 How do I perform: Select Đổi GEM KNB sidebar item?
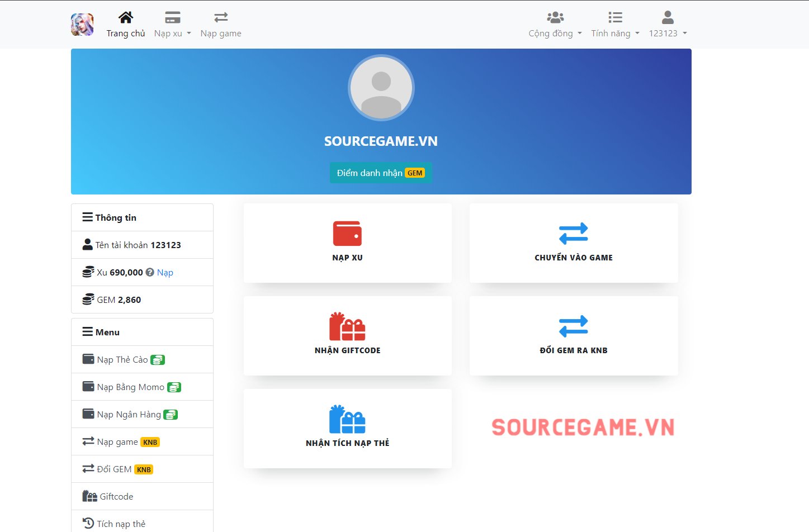tap(114, 469)
